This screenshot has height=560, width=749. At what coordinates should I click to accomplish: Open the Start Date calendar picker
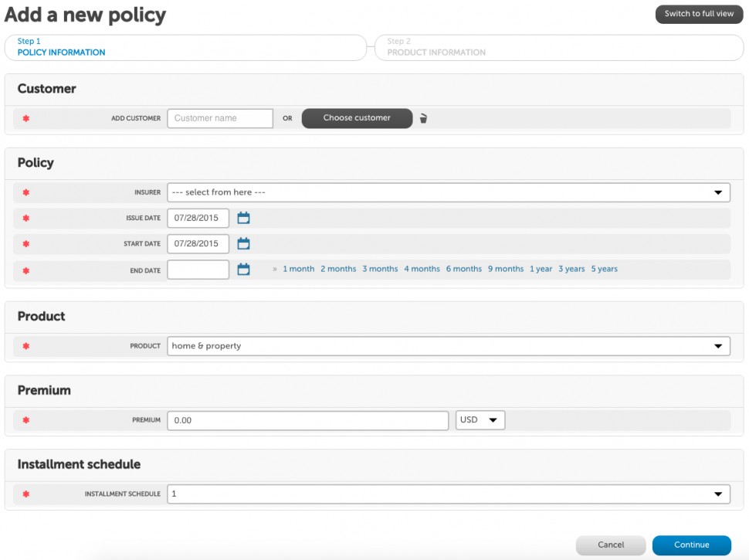(x=243, y=244)
